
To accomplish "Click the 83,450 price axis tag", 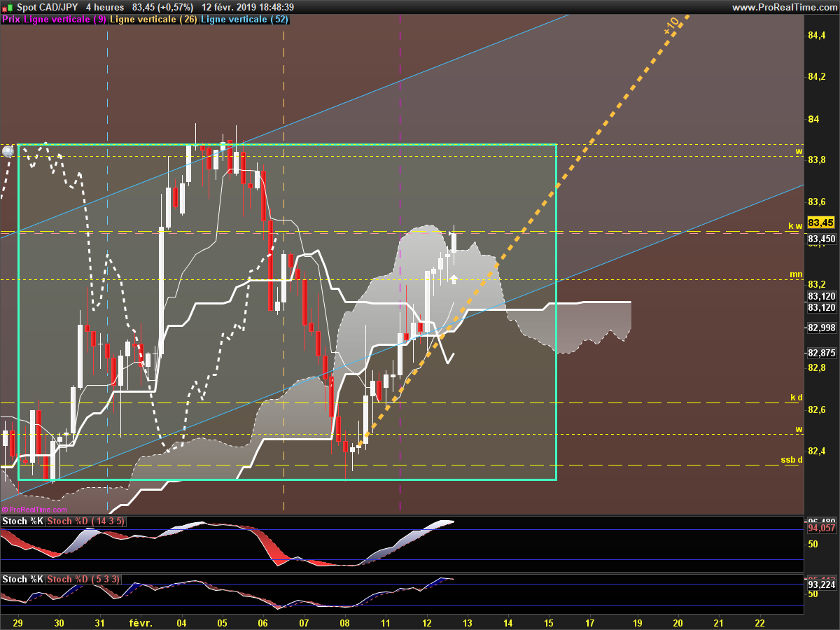I will (x=821, y=239).
